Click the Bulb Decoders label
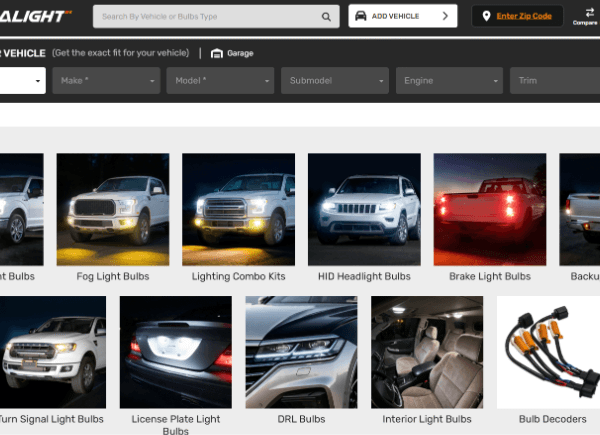The height and width of the screenshot is (435, 600). coord(553,419)
